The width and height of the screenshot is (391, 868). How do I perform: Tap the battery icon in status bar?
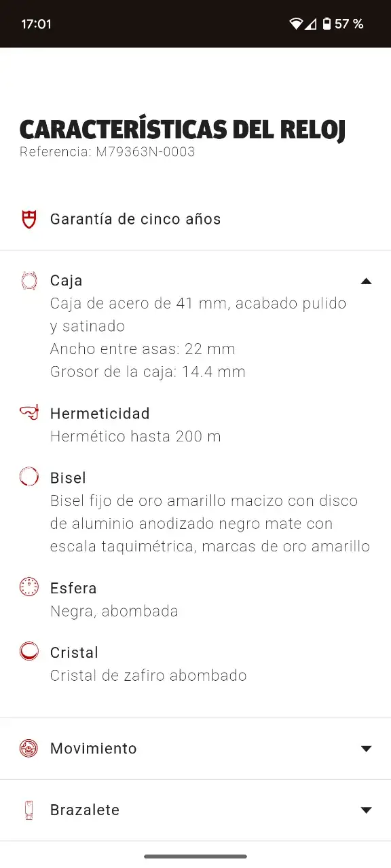tap(327, 24)
